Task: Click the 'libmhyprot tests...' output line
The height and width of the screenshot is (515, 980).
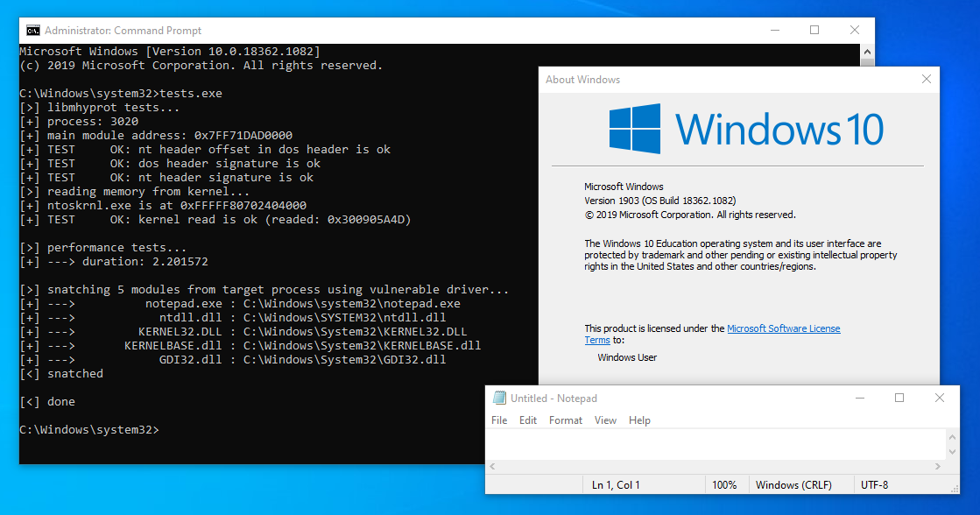Action: [x=99, y=107]
